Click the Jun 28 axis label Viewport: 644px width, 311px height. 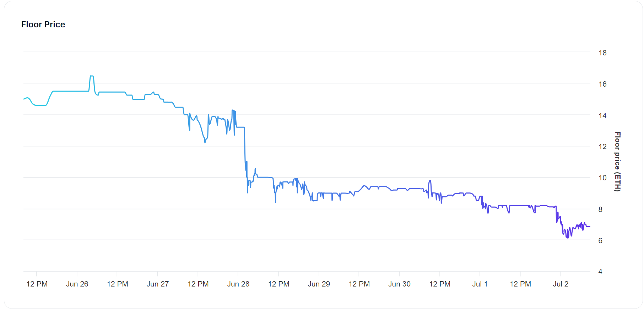[x=238, y=284]
